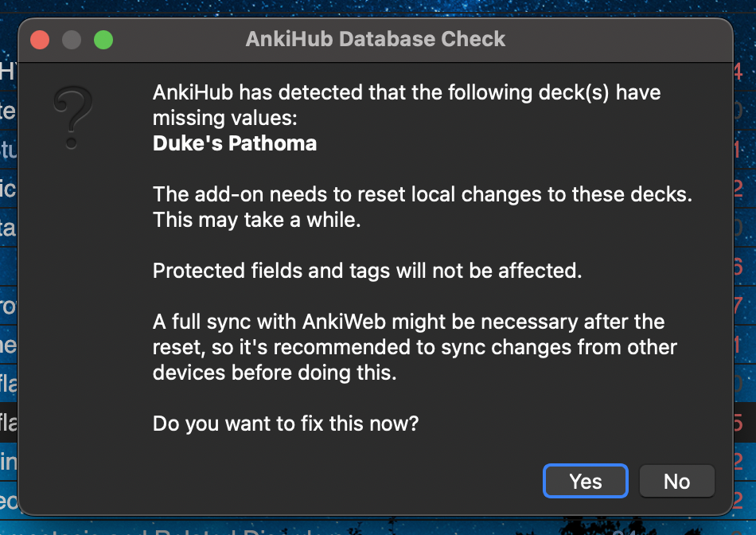Click the Yes button to fix now
The image size is (756, 535).
pos(585,481)
